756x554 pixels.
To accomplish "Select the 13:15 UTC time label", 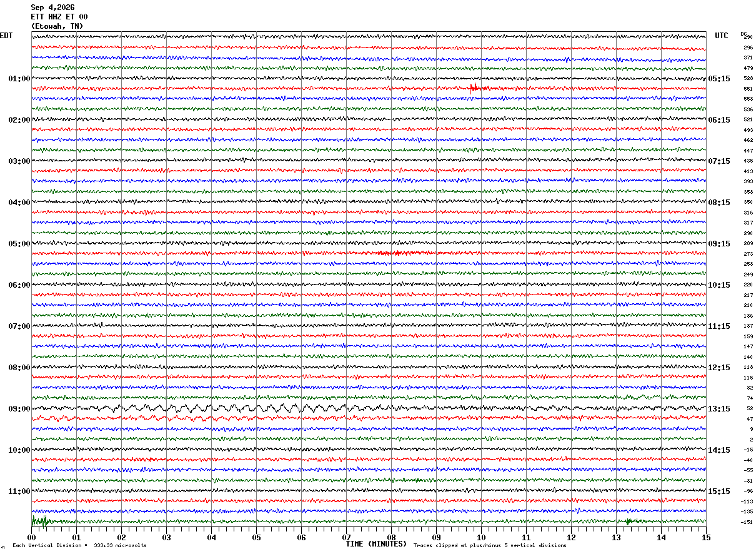I will 719,409.
